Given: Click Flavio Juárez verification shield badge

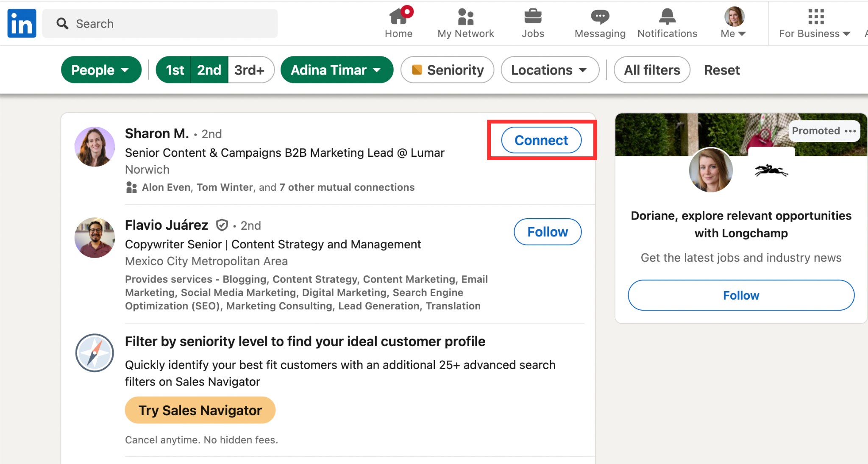Looking at the screenshot, I should [x=222, y=225].
